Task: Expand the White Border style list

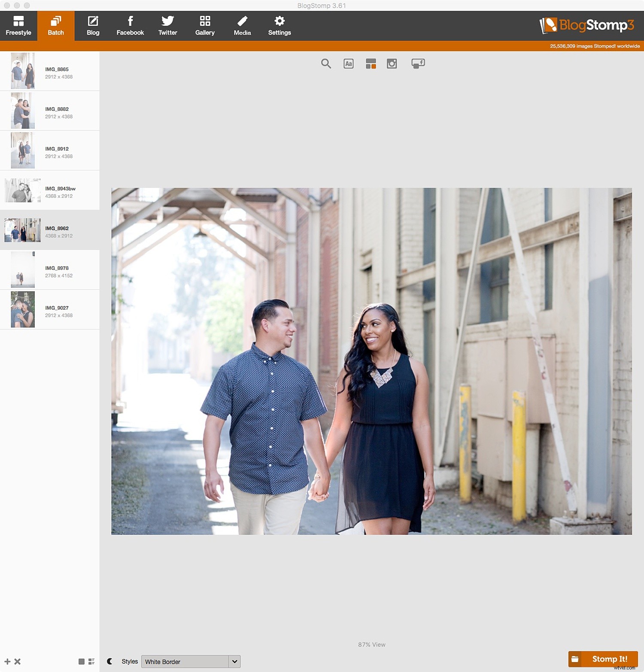Action: pos(234,661)
